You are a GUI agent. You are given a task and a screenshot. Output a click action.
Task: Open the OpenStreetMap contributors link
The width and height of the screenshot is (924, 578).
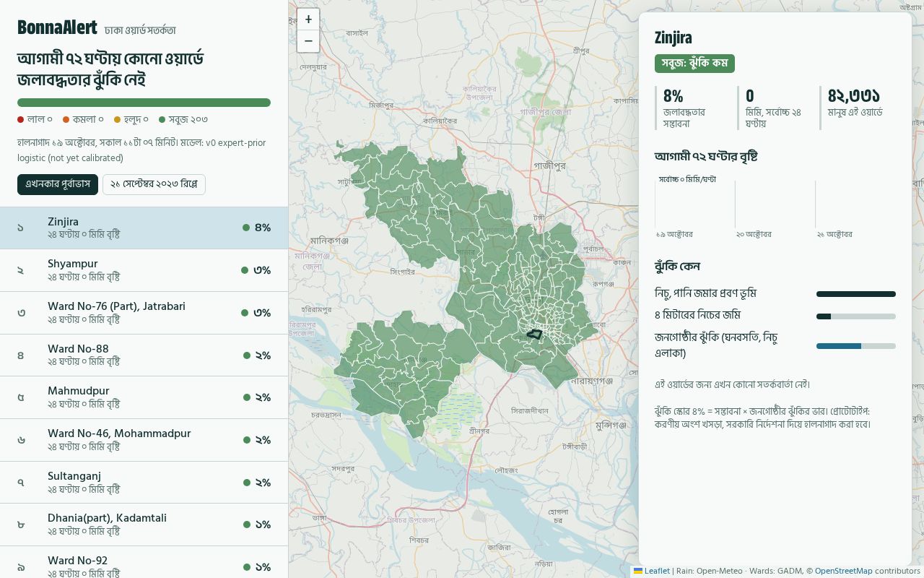pos(843,571)
